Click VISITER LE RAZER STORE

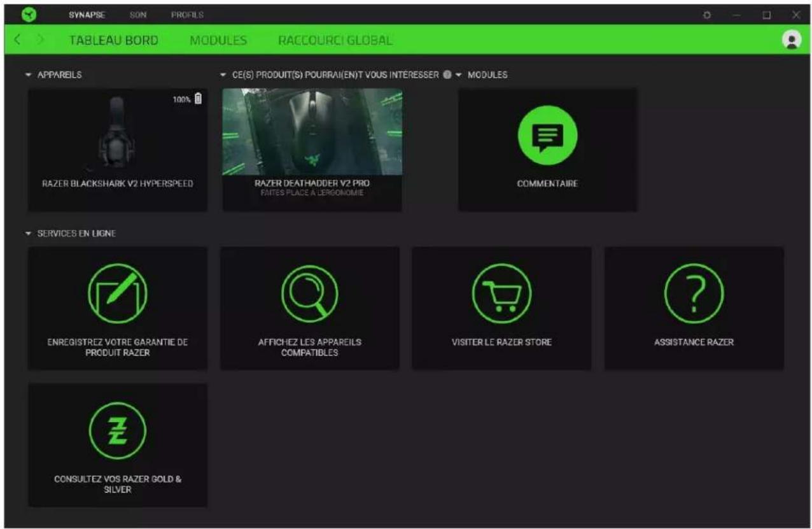pyautogui.click(x=501, y=342)
